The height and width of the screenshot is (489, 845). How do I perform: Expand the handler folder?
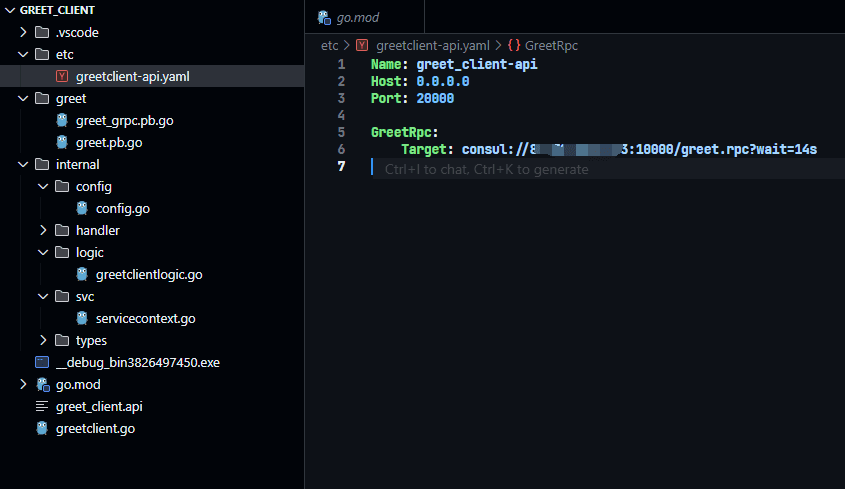[x=43, y=230]
